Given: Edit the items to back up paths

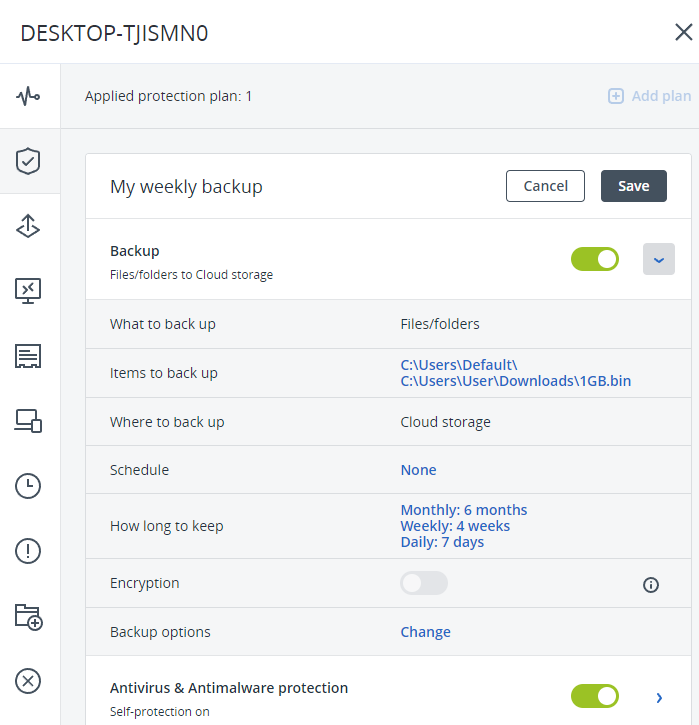Looking at the screenshot, I should click(515, 373).
